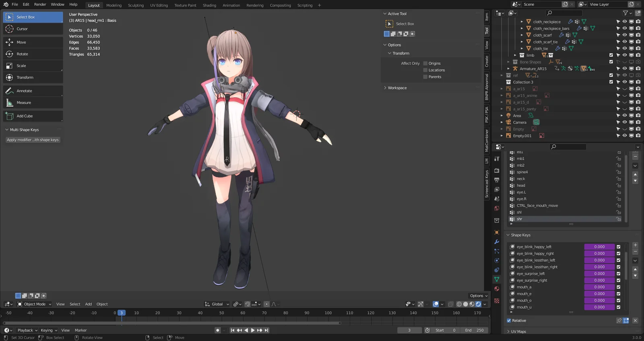
Task: Select the Measure tool
Action: (33, 103)
